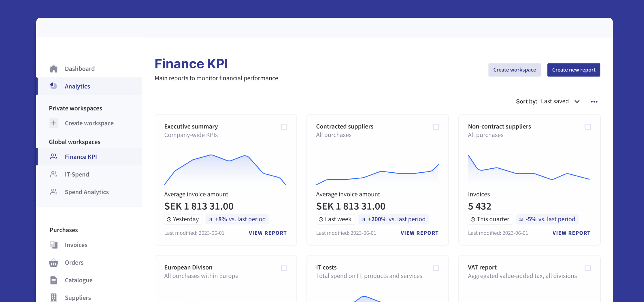Click the Spend Analytics people icon
The height and width of the screenshot is (302, 644).
click(x=53, y=192)
